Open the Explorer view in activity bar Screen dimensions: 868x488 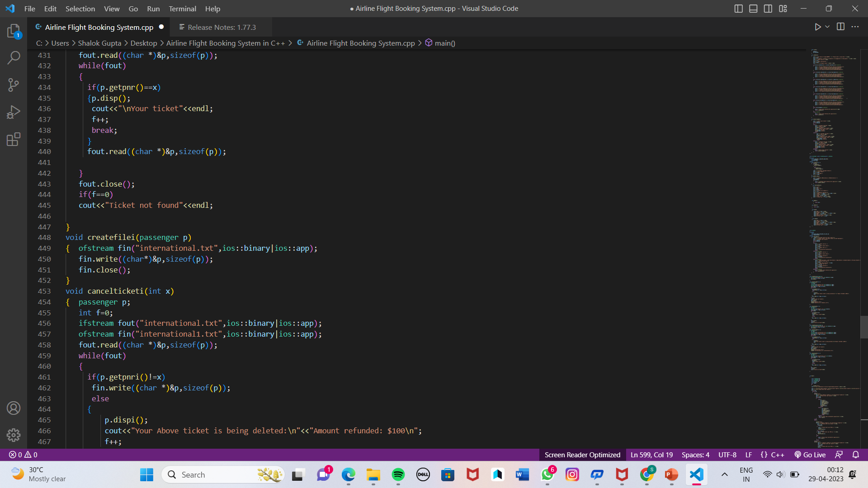[x=14, y=31]
